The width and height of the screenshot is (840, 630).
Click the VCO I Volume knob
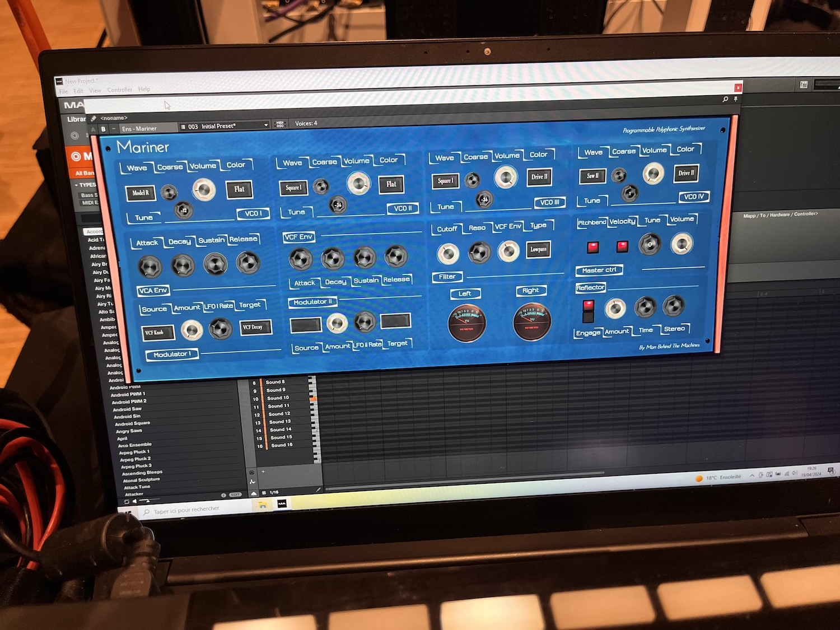tap(204, 190)
